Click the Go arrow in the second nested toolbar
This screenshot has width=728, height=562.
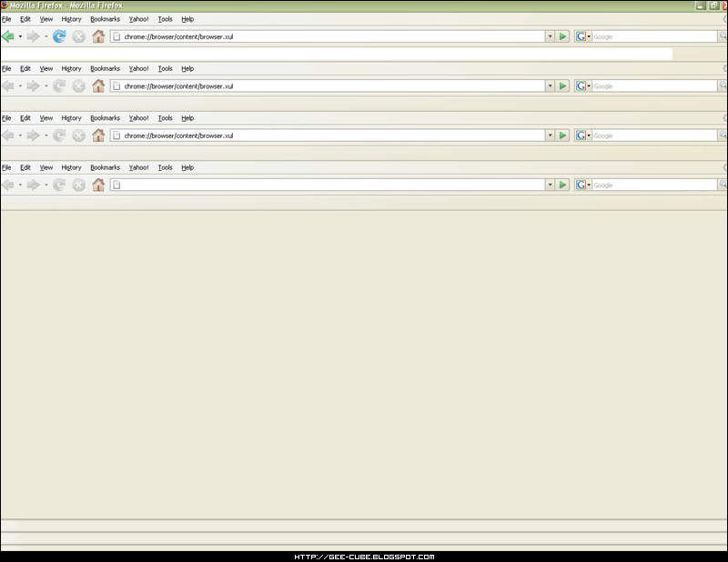[x=562, y=85]
